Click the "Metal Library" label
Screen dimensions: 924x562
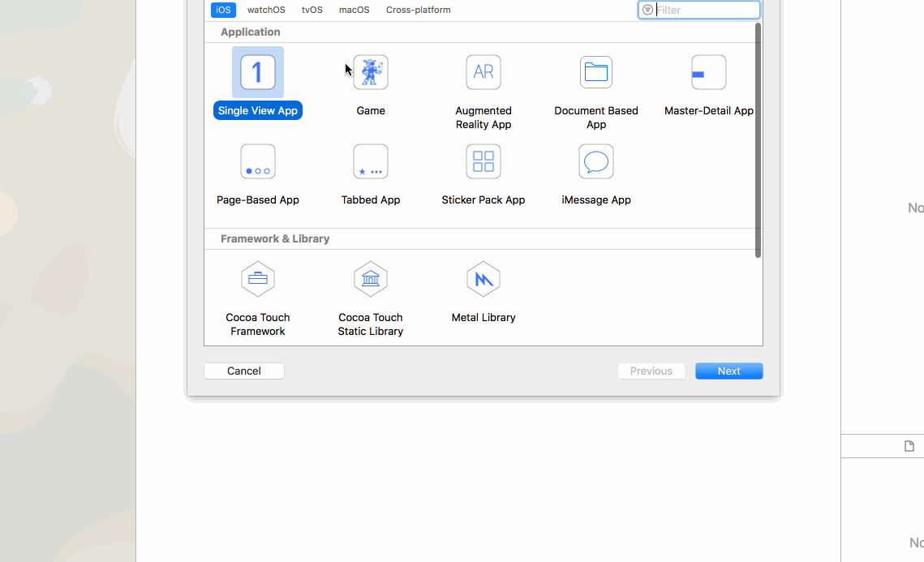pos(483,317)
